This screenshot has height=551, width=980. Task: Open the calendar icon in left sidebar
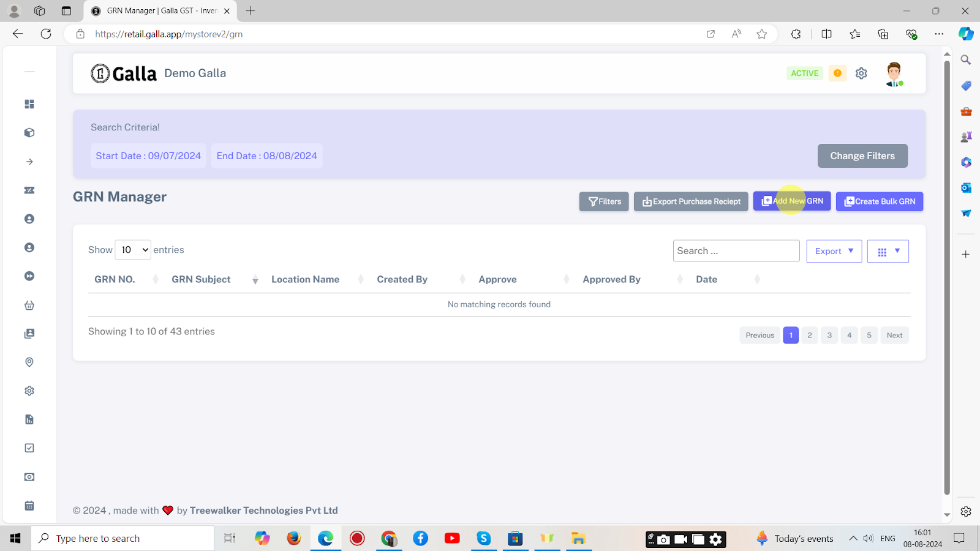point(29,506)
